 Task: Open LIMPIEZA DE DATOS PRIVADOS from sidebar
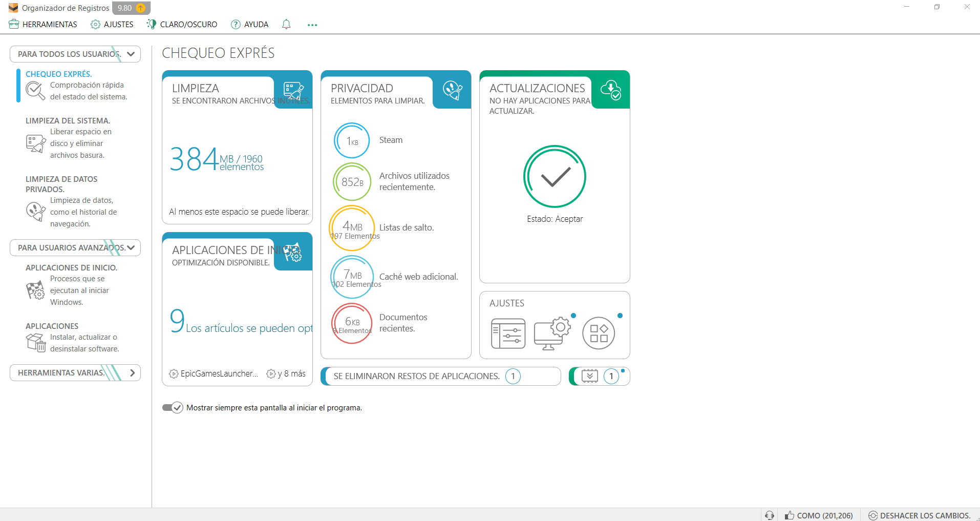tap(61, 184)
